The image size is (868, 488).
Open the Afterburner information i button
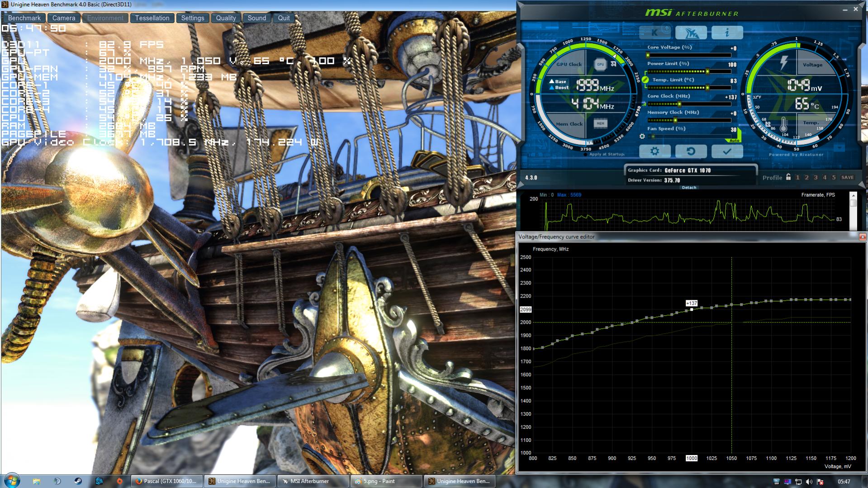[727, 33]
